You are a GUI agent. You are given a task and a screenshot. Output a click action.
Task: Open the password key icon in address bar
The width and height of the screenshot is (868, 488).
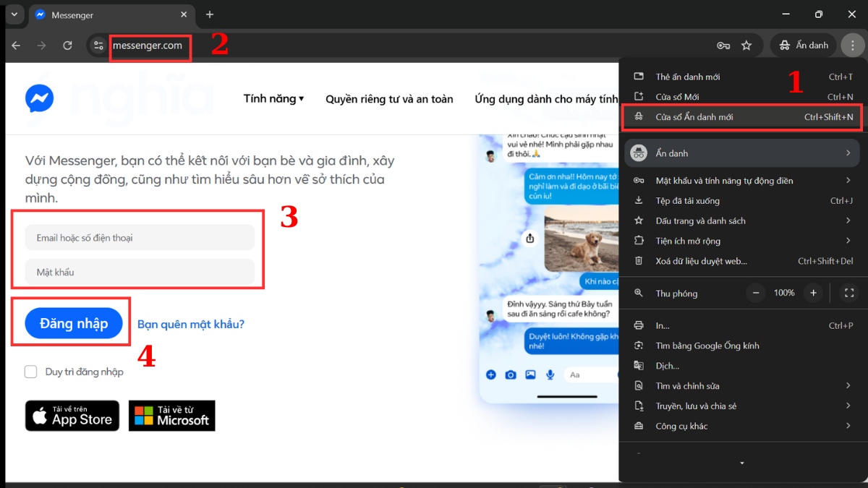point(723,46)
